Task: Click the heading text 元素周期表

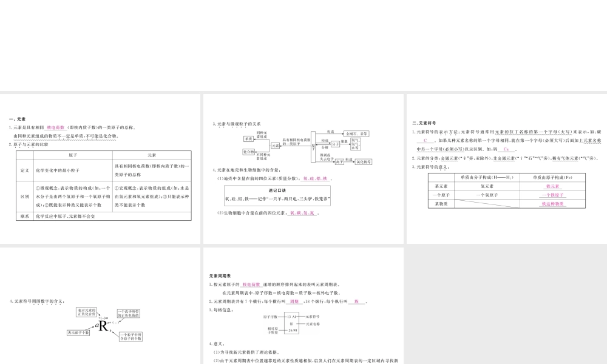Action: pos(220,276)
